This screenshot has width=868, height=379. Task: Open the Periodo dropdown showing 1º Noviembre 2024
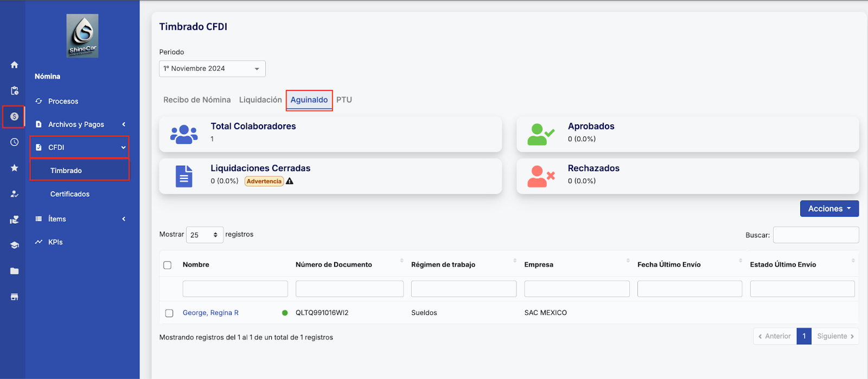[212, 69]
